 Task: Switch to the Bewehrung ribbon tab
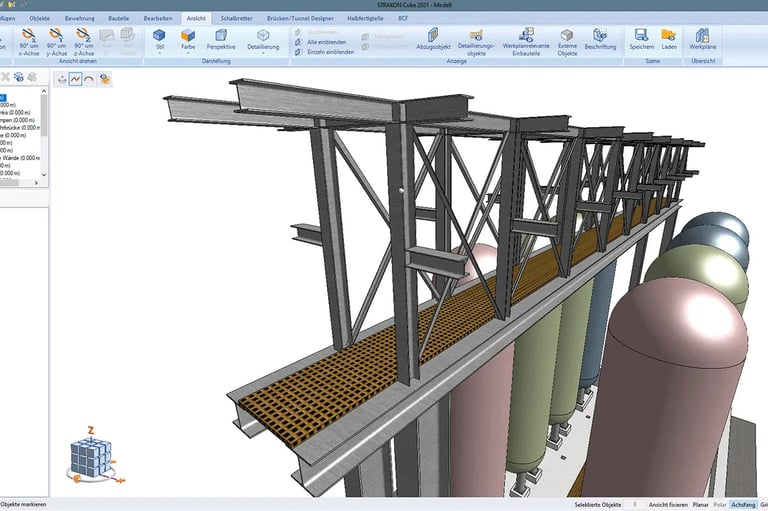click(79, 18)
